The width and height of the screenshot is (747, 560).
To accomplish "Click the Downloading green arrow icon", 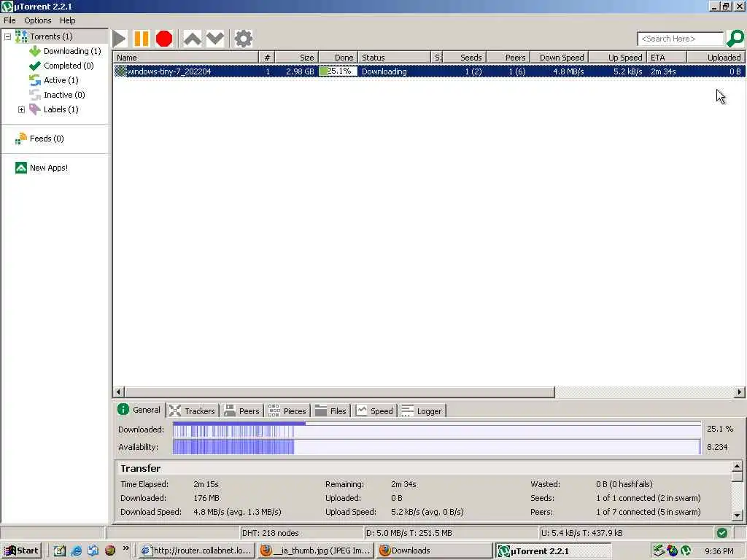I will tap(35, 51).
